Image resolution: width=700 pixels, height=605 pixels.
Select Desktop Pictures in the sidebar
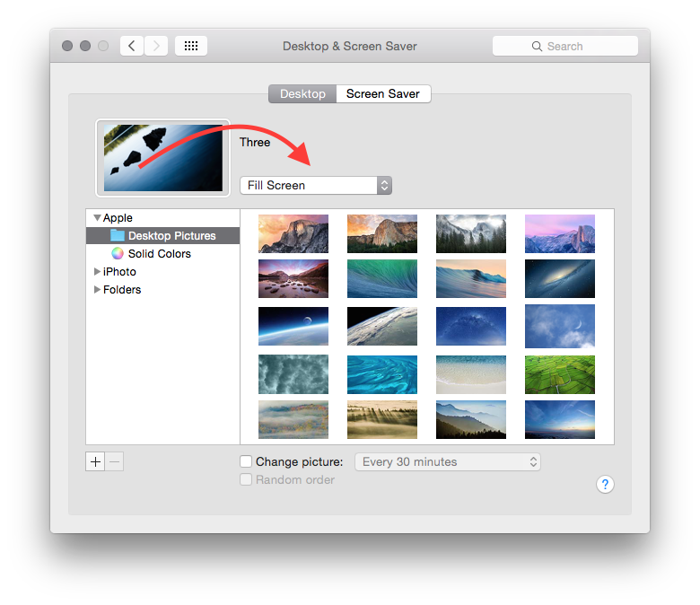click(163, 235)
